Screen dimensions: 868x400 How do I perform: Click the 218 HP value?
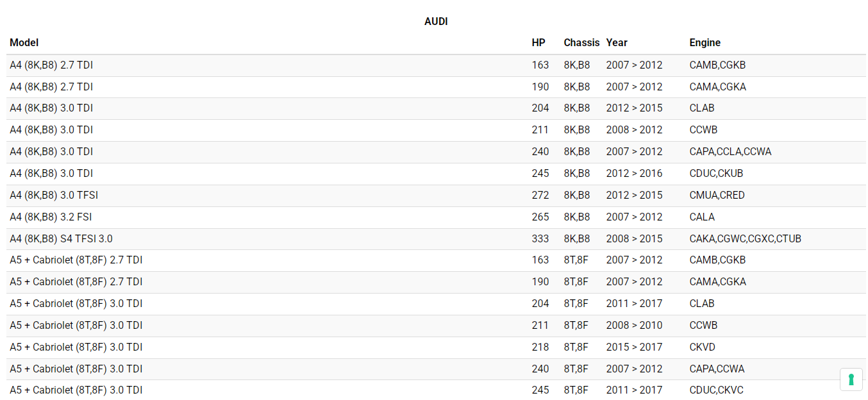(x=540, y=347)
